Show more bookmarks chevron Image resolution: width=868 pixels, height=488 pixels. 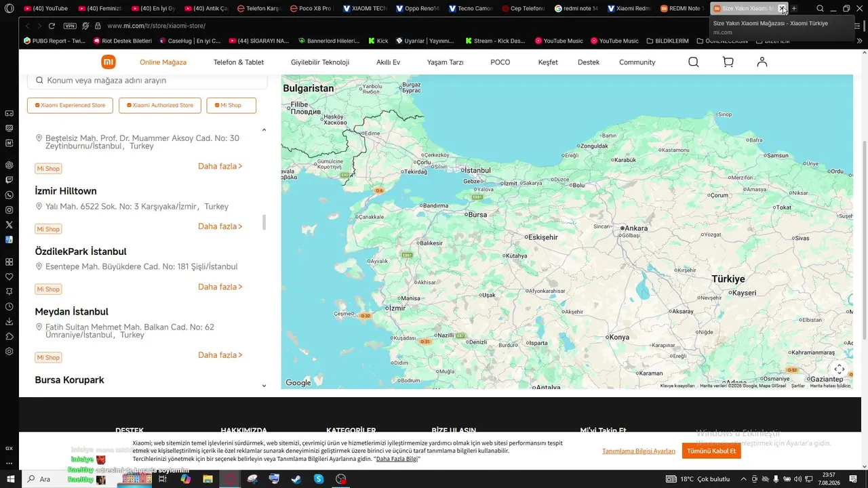860,41
